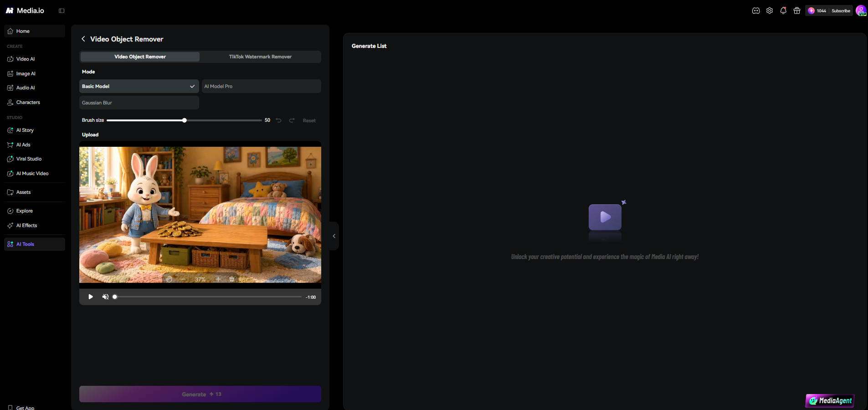Screen dimensions: 868x410
Task: Collapse the editor panel with arrow handle
Action: [x=334, y=236]
